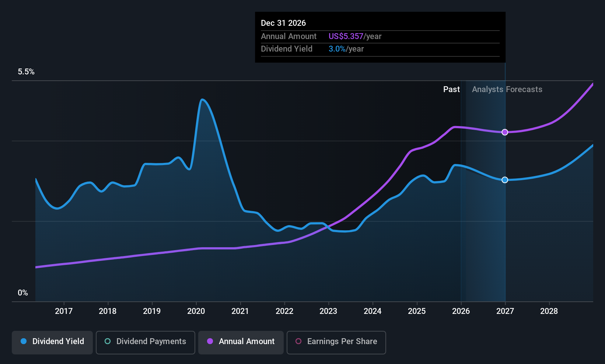Image resolution: width=605 pixels, height=364 pixels.
Task: Click the 2017 year axis label
Action: [64, 311]
